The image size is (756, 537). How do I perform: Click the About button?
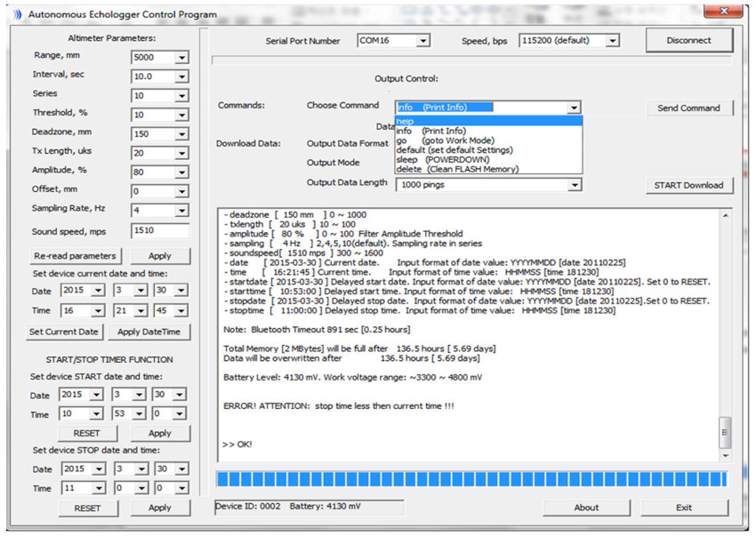pyautogui.click(x=586, y=508)
